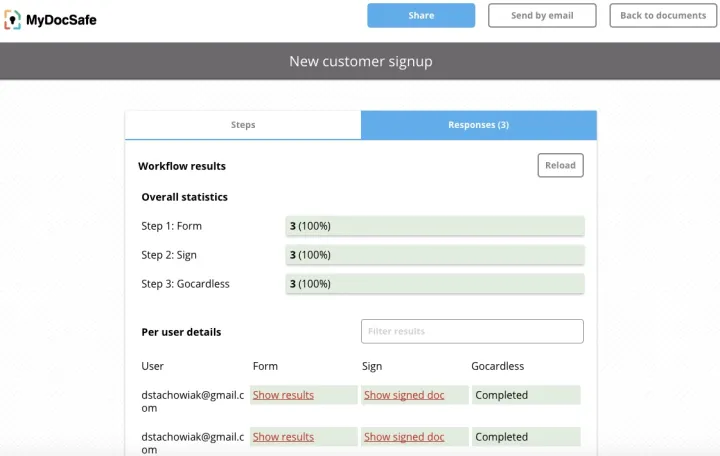
Task: Click the Step 3: Gocardless label
Action: tap(185, 284)
